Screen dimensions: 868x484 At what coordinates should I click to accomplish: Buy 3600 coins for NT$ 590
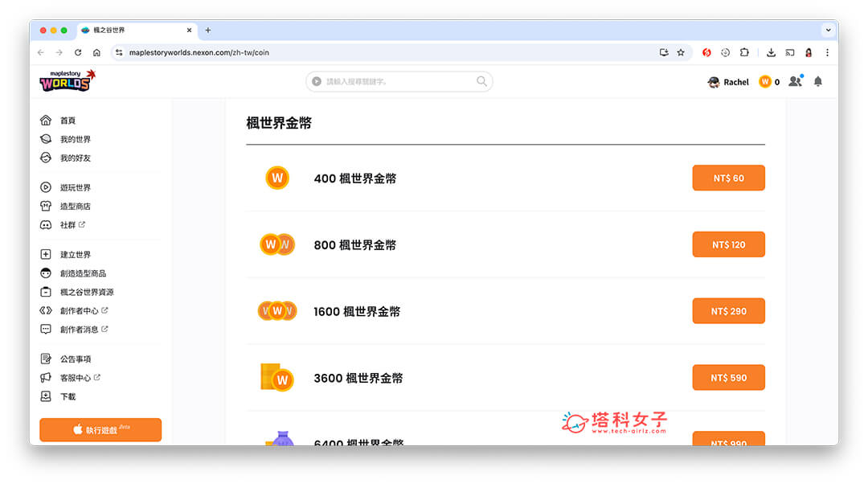pyautogui.click(x=728, y=377)
